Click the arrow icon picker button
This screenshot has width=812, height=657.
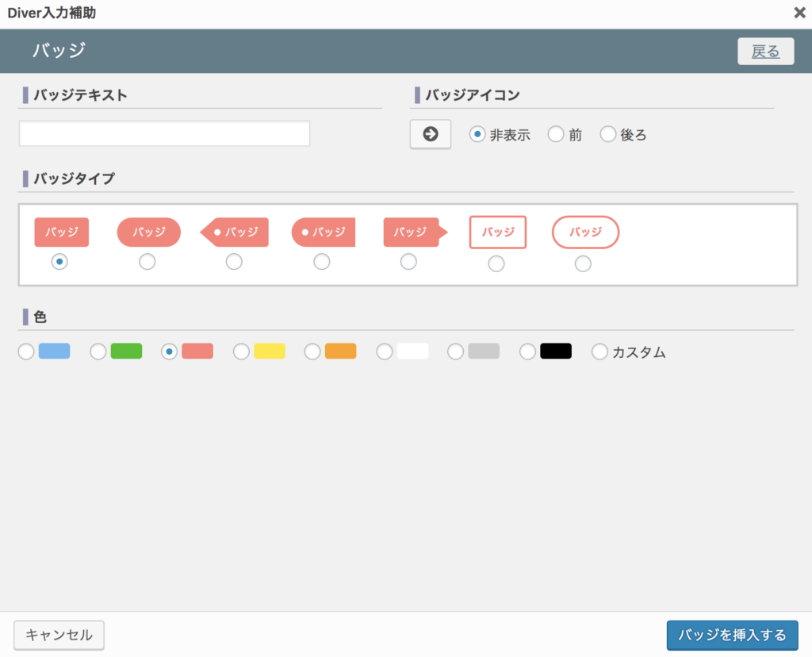coord(430,134)
